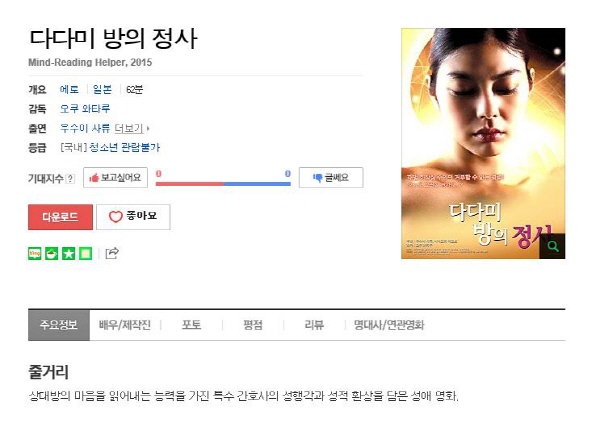Click the cafe share icon with cup
The width and height of the screenshot is (600, 425).
(x=52, y=253)
